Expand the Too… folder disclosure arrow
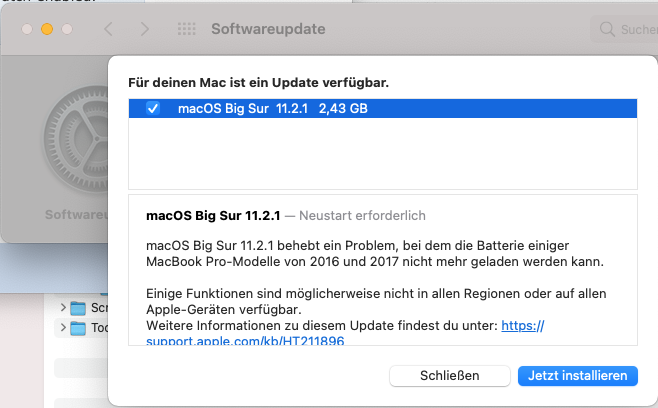The image size is (658, 408). click(64, 328)
